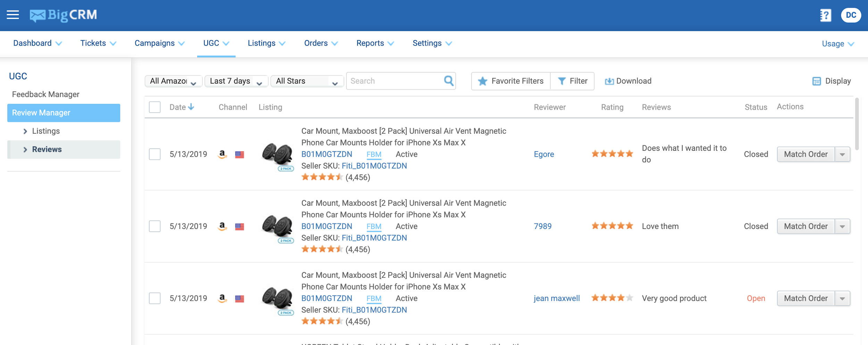Open the Campaigns menu

[x=160, y=43]
